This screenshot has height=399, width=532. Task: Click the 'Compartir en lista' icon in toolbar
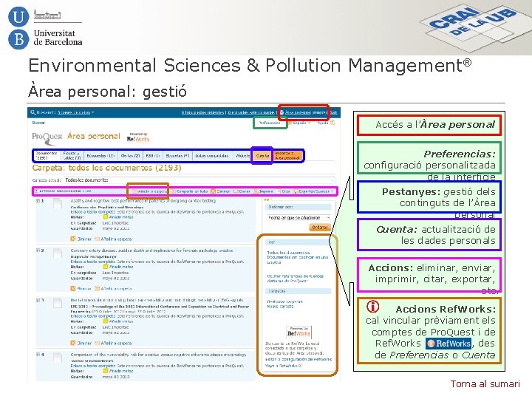[x=174, y=191]
